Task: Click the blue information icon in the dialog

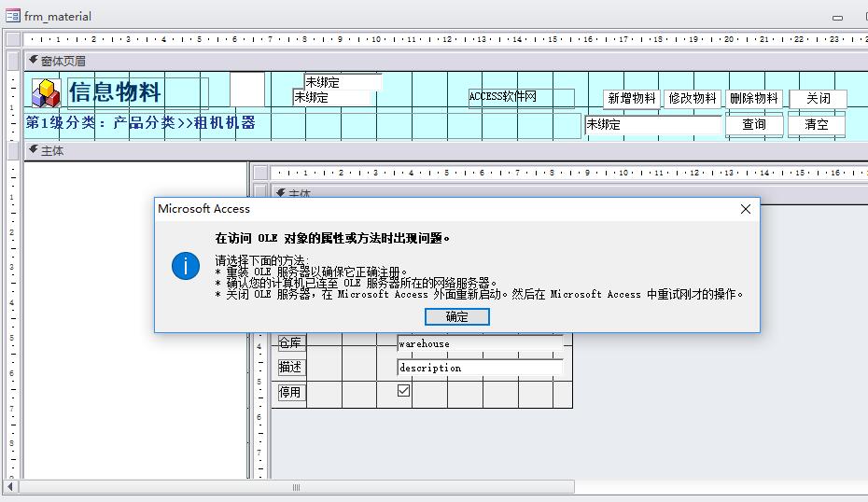Action: (186, 266)
